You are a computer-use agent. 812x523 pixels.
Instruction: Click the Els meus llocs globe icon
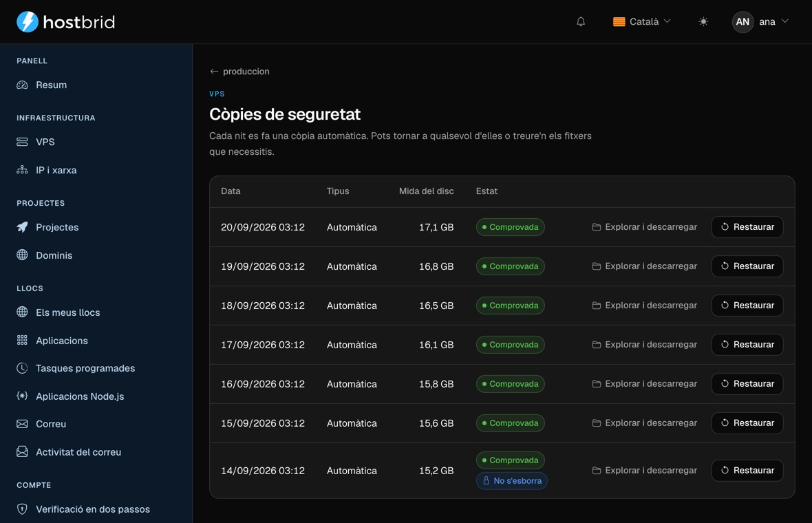coord(22,312)
